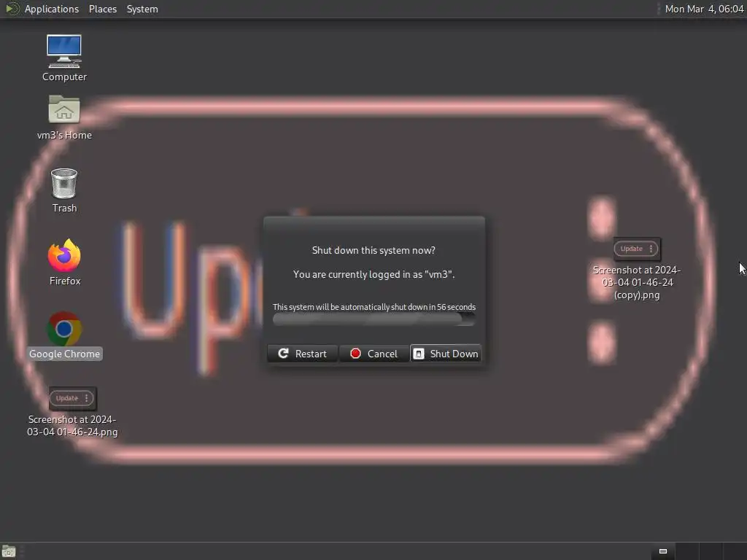Open the vm3's Home folder icon
Viewport: 747px width, 560px height.
64,109
